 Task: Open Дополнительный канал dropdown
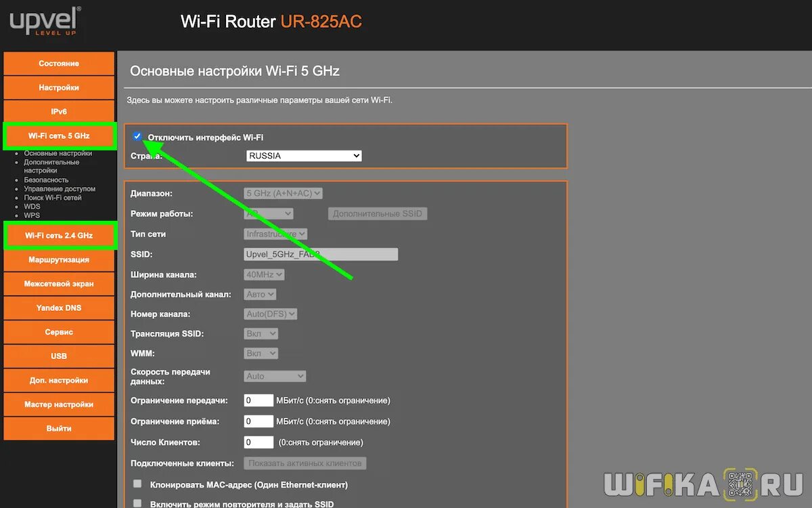261,295
